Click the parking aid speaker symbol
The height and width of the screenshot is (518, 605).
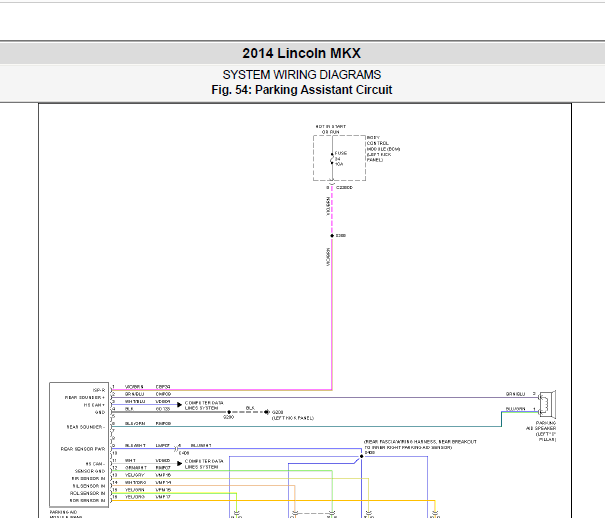click(x=547, y=404)
